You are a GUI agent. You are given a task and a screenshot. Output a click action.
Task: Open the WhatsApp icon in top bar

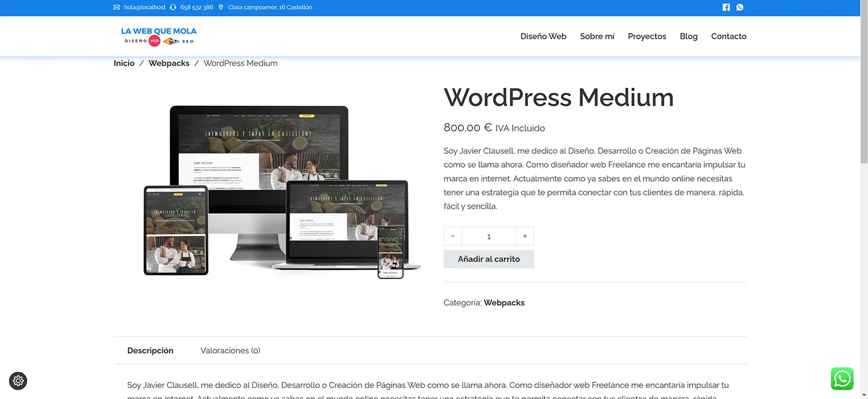pyautogui.click(x=740, y=8)
